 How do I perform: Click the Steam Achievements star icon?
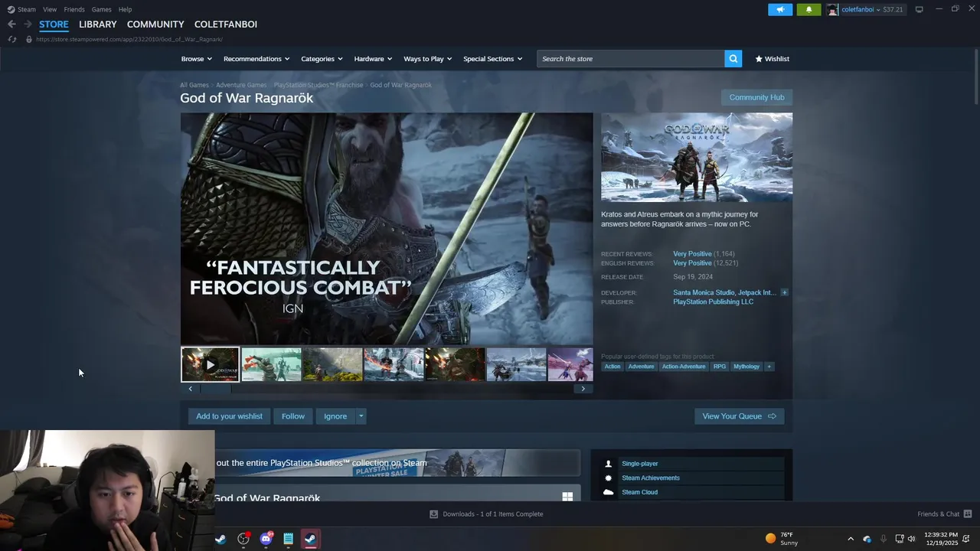click(x=609, y=478)
